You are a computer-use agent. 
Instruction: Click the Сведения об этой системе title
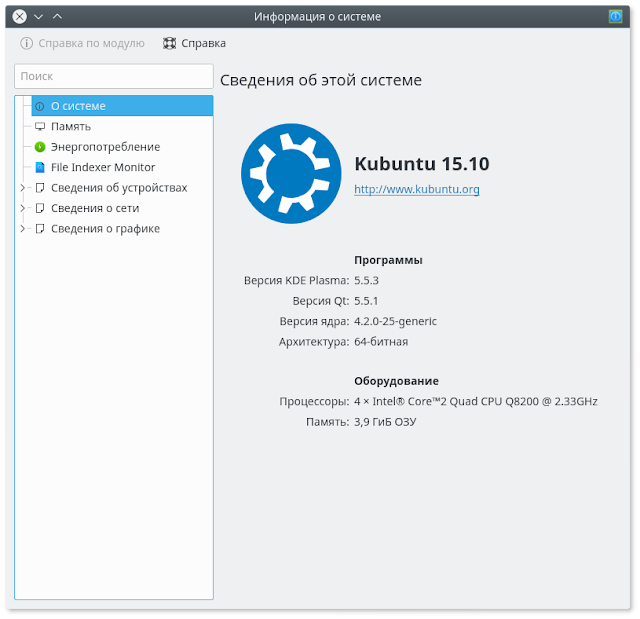click(x=321, y=80)
